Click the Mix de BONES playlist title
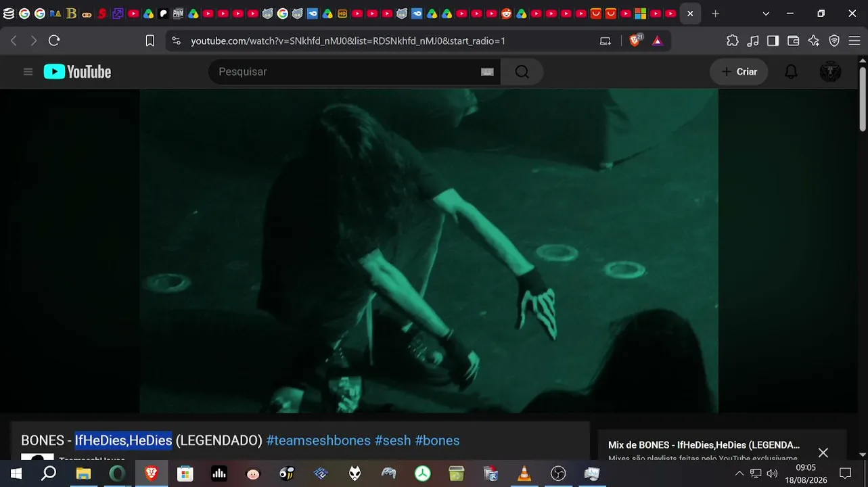 tap(704, 445)
